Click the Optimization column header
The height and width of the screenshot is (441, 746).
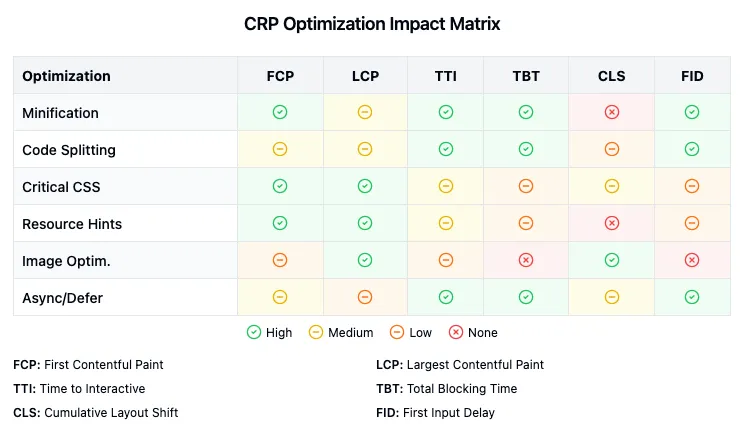[66, 76]
